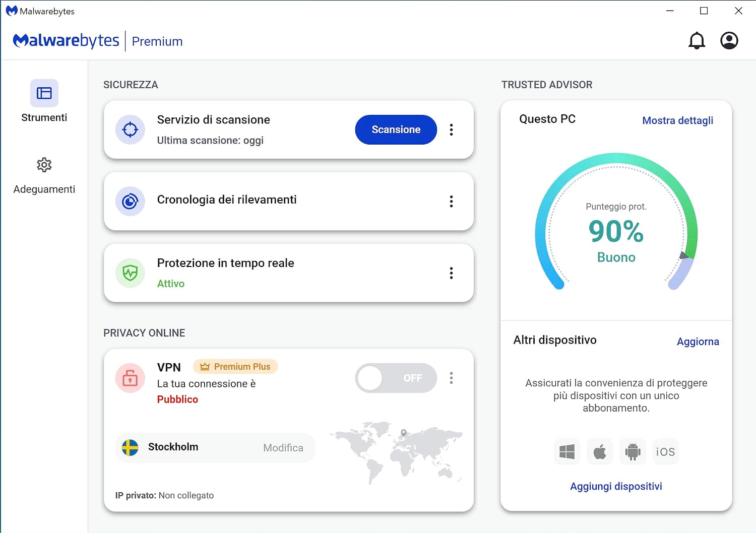Click the Strumenti sidebar icon
The image size is (756, 533).
(x=44, y=93)
